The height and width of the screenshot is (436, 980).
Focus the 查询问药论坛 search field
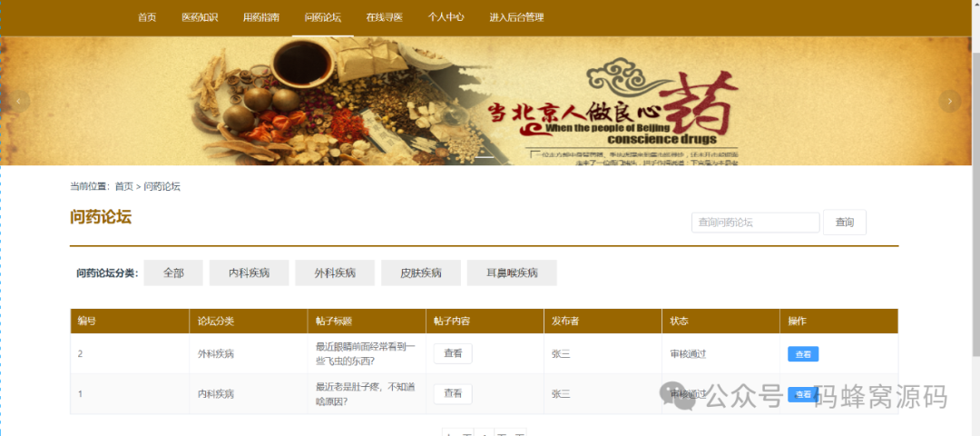coord(756,222)
